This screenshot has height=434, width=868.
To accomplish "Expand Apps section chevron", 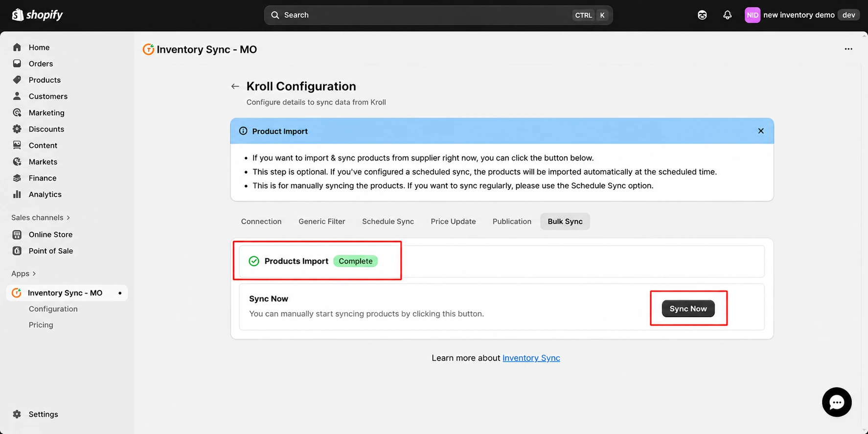I will (34, 274).
